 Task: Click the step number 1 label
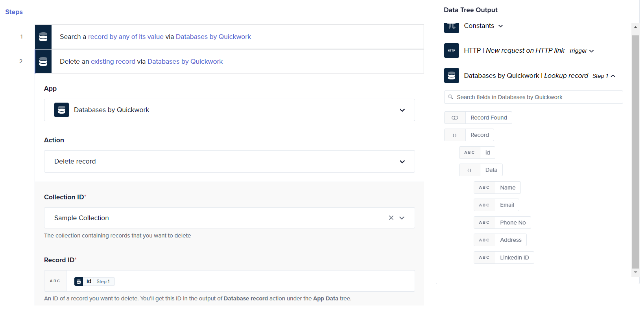tap(21, 37)
